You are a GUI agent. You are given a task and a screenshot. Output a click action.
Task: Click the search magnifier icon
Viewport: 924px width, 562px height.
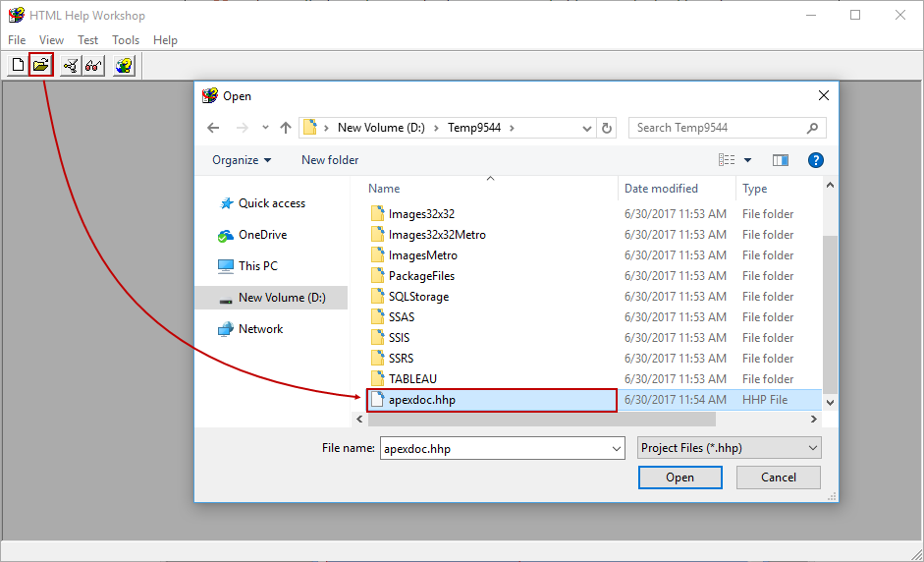click(812, 128)
